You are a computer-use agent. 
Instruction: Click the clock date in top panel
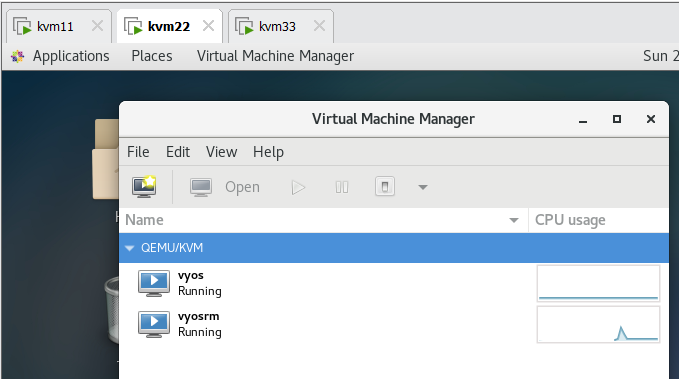661,56
